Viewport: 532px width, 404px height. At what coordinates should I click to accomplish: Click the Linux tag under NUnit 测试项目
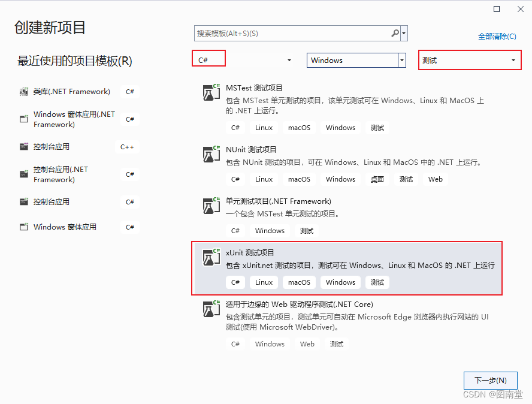[264, 179]
